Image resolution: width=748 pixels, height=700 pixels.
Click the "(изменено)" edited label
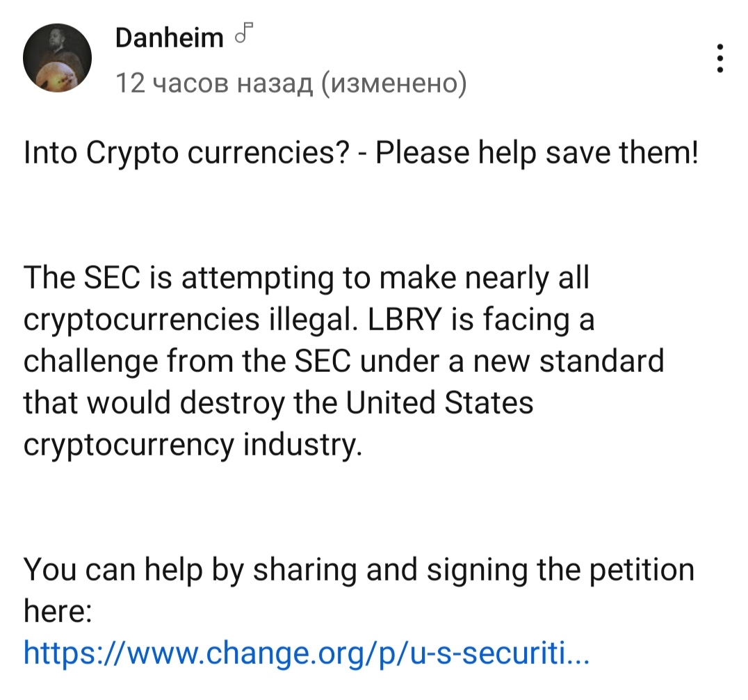(393, 83)
